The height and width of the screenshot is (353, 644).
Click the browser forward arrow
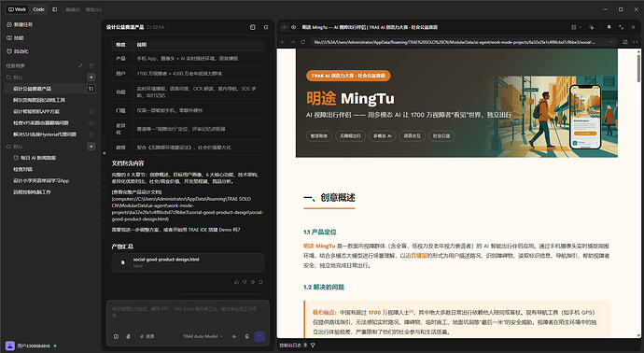293,42
